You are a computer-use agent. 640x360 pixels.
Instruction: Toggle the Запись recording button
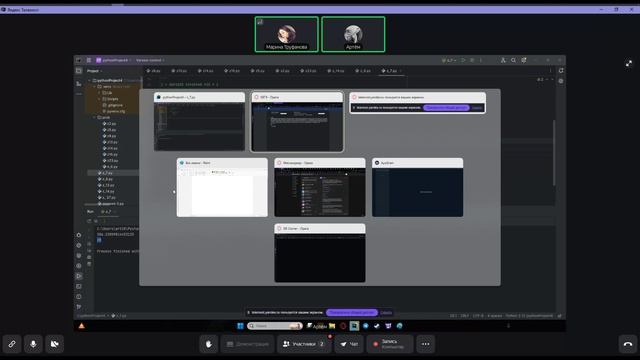tap(390, 344)
